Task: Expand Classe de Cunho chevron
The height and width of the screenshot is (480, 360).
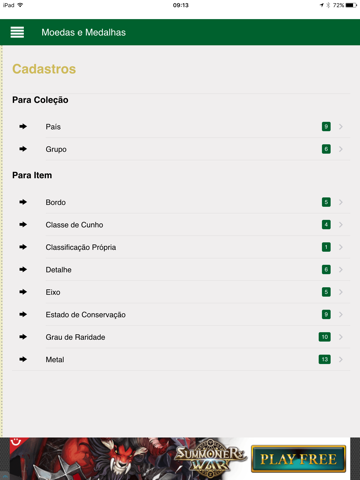Action: tap(341, 225)
